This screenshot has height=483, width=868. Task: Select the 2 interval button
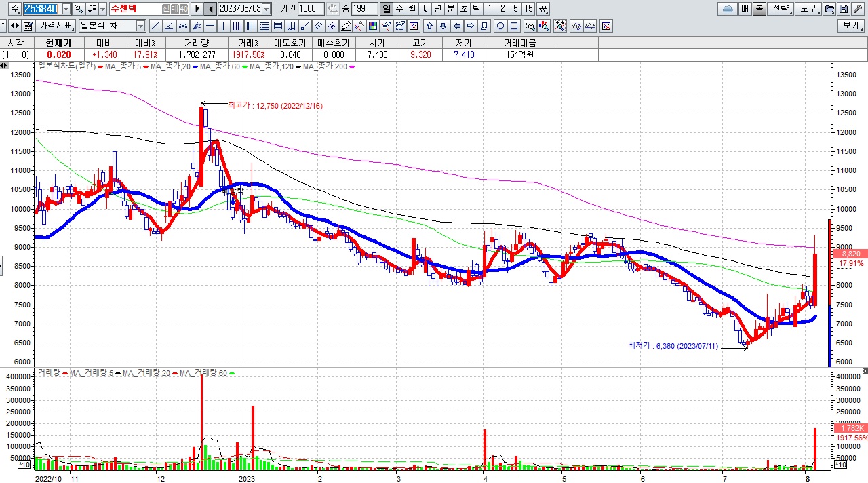(x=502, y=9)
